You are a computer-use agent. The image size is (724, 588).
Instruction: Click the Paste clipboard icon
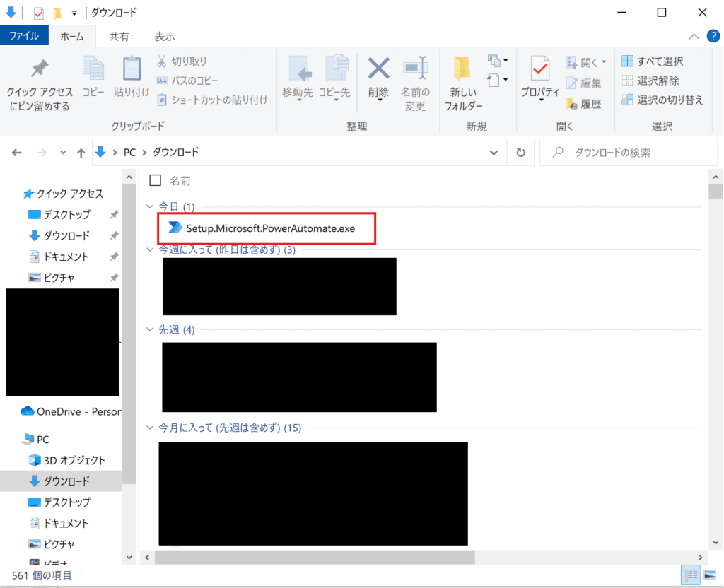(132, 69)
